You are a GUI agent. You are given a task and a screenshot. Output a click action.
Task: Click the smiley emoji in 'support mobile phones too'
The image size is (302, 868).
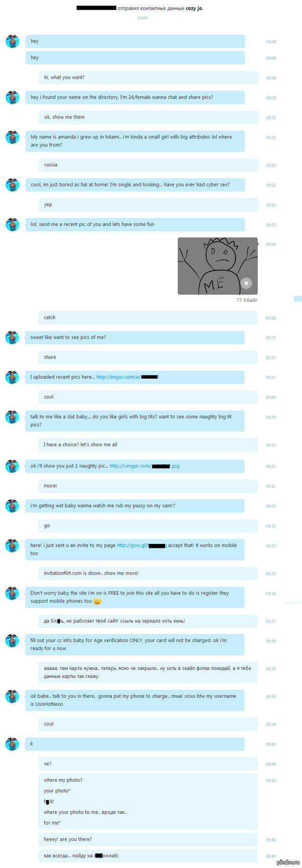(98, 601)
